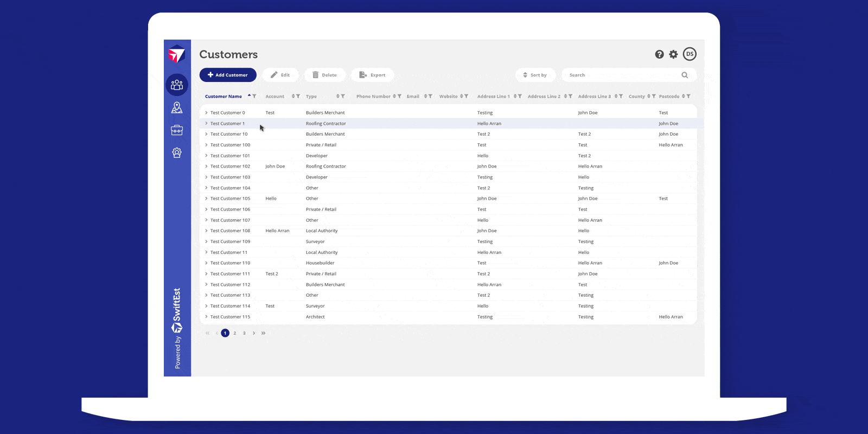This screenshot has height=434, width=868.
Task: Filter the Customer Name column
Action: [254, 96]
